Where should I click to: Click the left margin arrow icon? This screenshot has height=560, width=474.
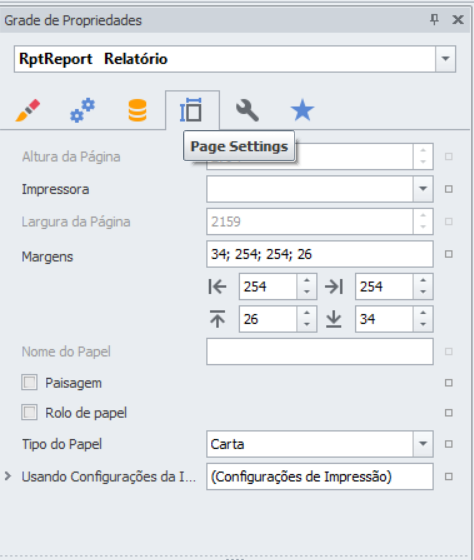(218, 286)
